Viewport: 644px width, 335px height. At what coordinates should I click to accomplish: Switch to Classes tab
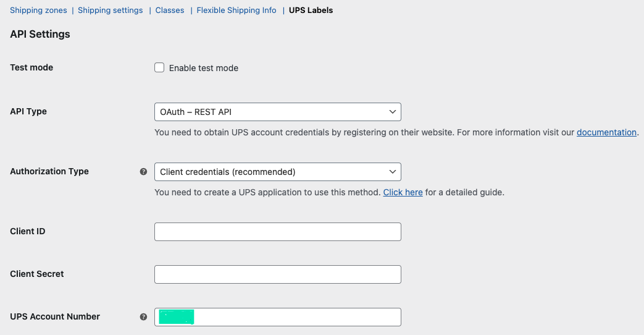tap(170, 11)
